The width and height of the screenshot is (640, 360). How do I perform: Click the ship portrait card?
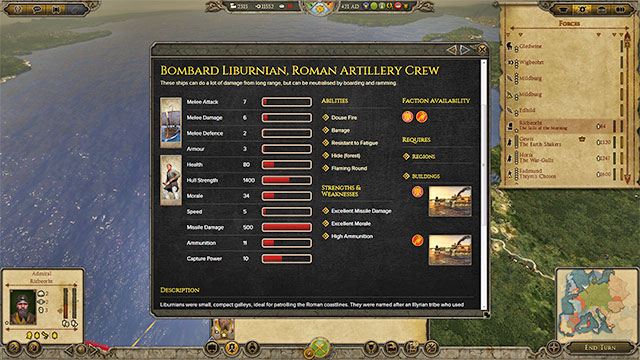(171, 122)
